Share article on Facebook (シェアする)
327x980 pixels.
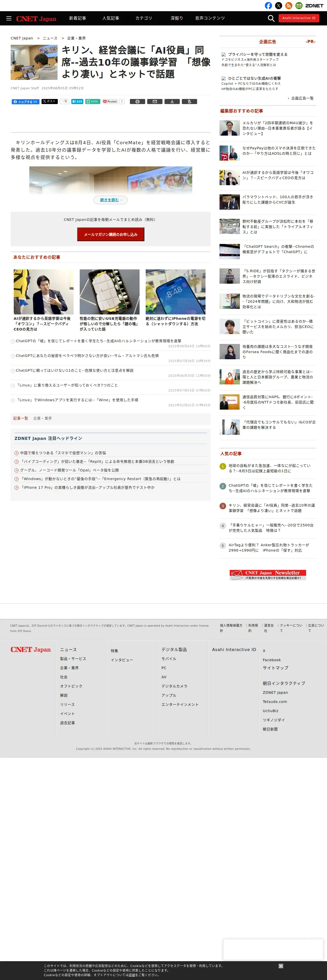click(x=25, y=102)
